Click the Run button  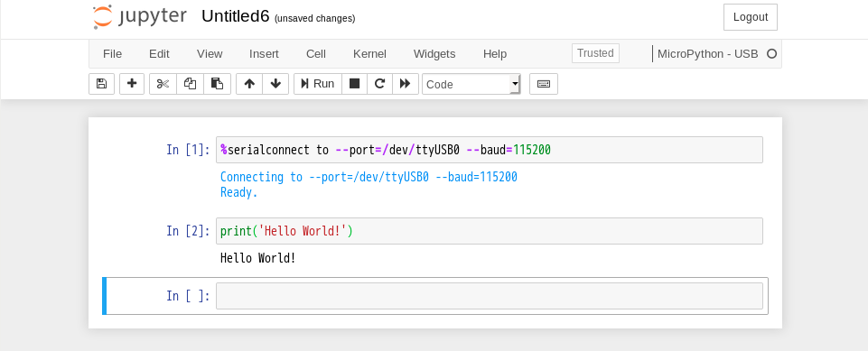click(x=318, y=84)
